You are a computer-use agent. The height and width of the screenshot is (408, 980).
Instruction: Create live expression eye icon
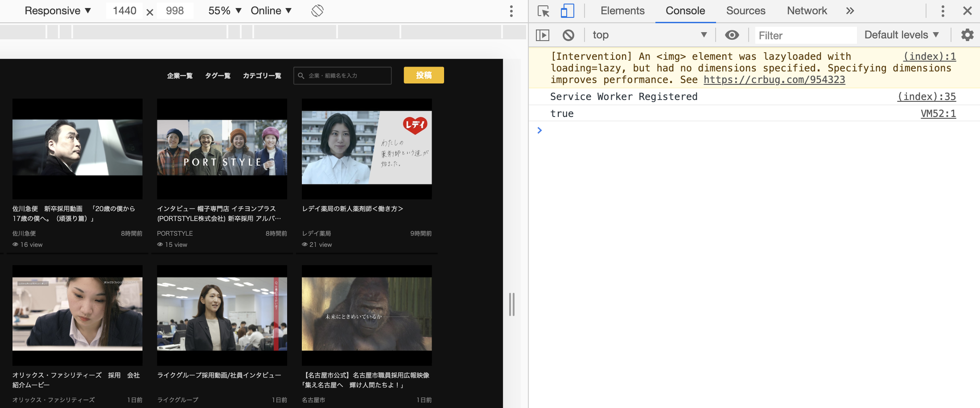point(732,35)
